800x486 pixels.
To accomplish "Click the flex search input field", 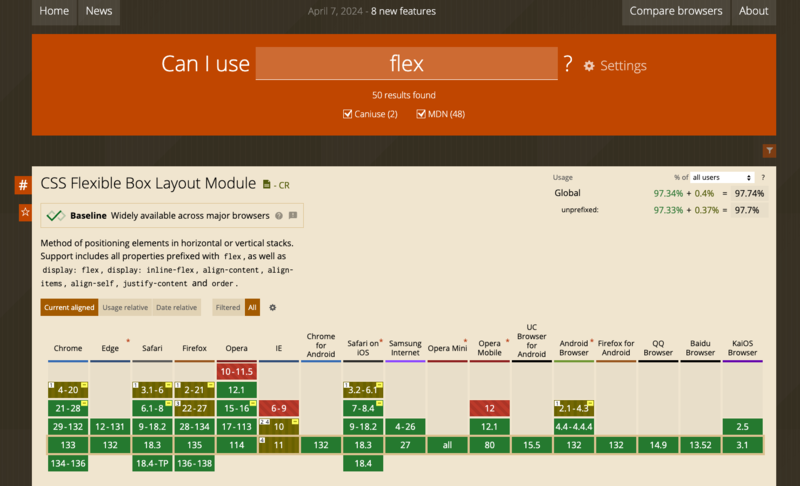I will coord(406,64).
